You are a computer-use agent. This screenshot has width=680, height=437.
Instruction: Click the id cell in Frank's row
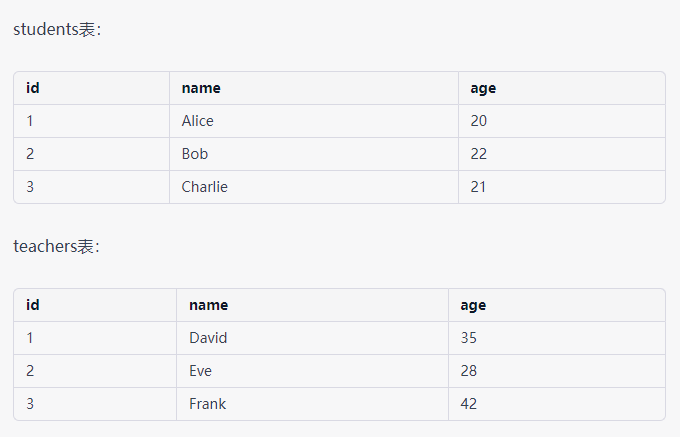pyautogui.click(x=30, y=404)
